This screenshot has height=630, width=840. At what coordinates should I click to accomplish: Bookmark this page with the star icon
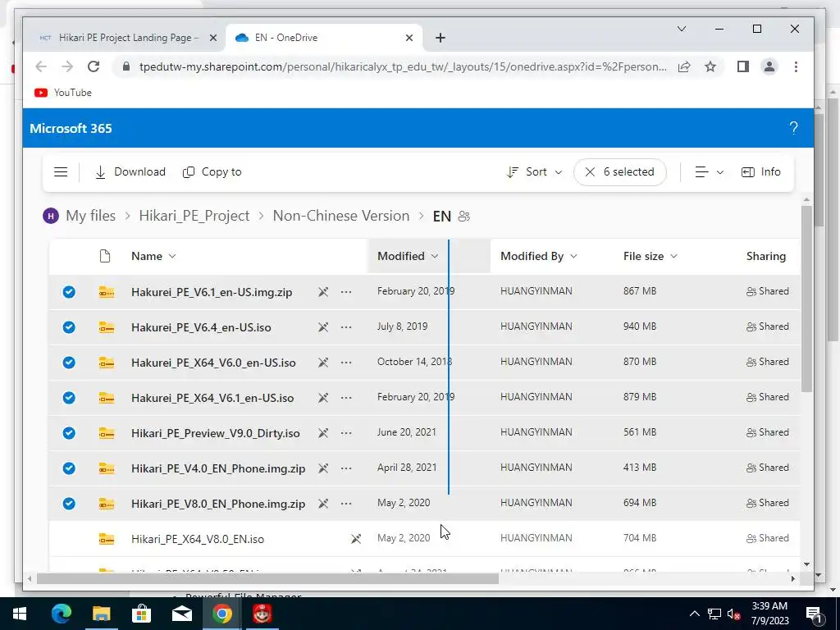tap(710, 66)
